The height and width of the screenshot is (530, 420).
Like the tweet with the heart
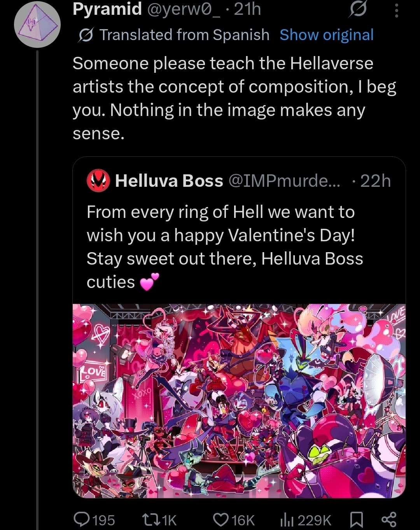(221, 519)
